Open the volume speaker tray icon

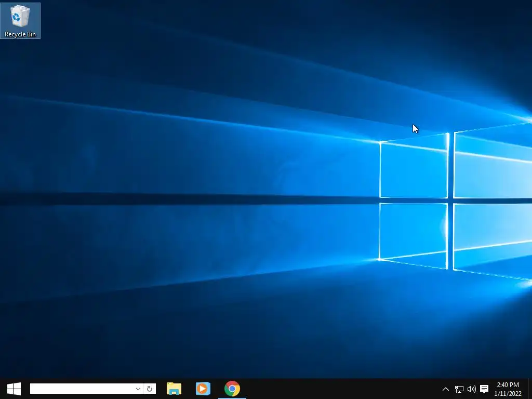click(x=472, y=389)
